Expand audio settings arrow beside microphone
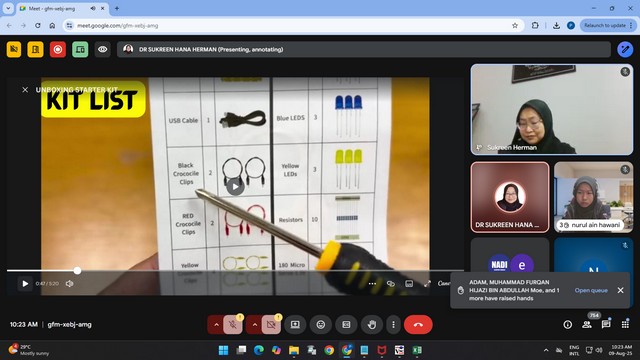Image resolution: width=640 pixels, height=360 pixels. [216, 324]
